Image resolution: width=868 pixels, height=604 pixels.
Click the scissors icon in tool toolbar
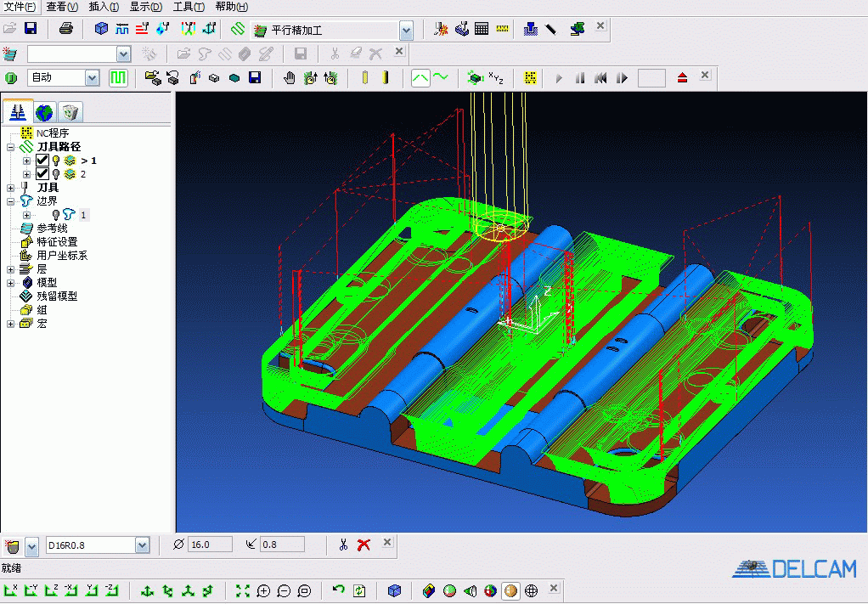coord(343,545)
